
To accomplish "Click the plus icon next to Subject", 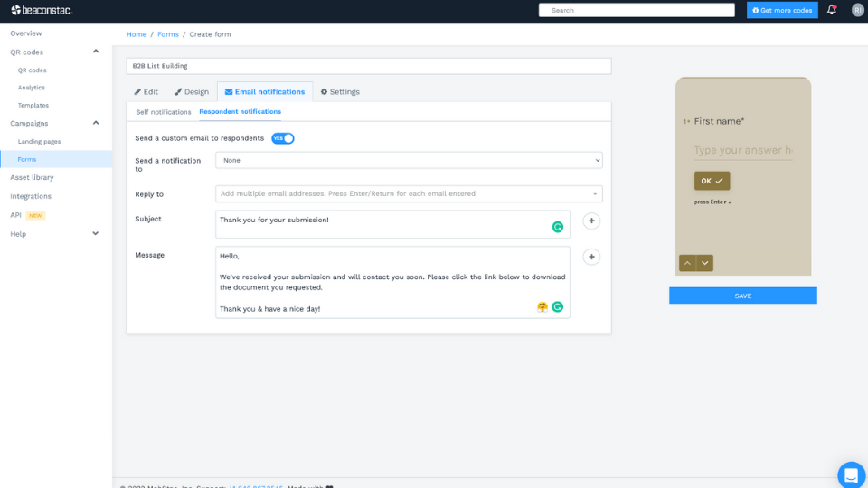I will click(591, 221).
